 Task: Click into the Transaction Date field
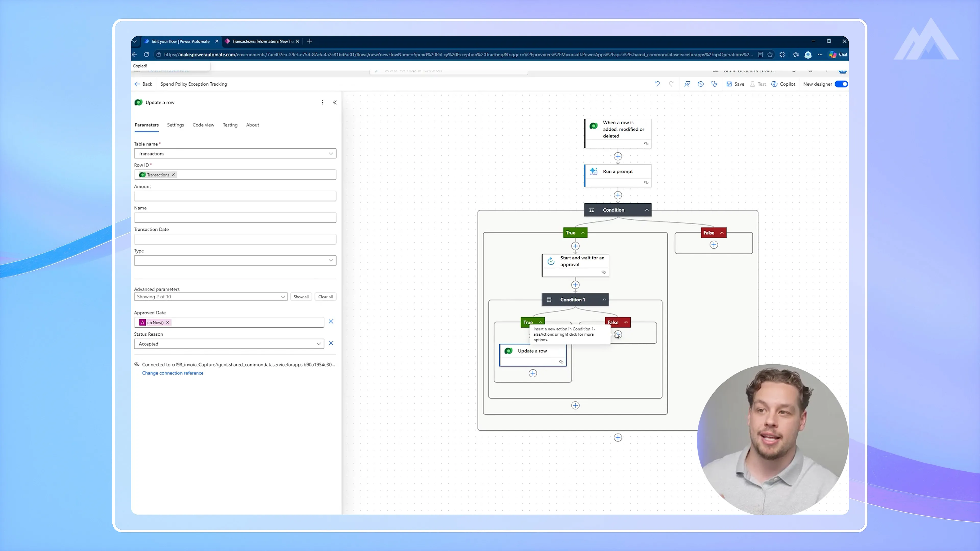tap(235, 239)
